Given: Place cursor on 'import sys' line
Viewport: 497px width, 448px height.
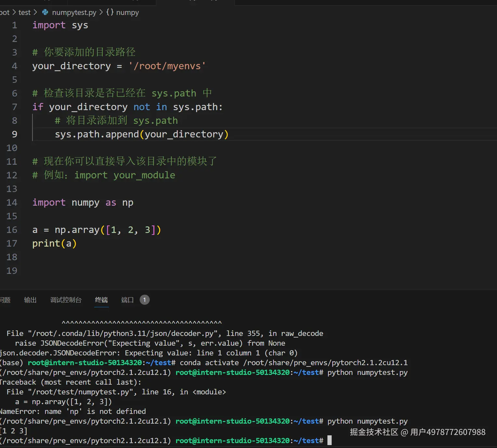Looking at the screenshot, I should (x=60, y=25).
